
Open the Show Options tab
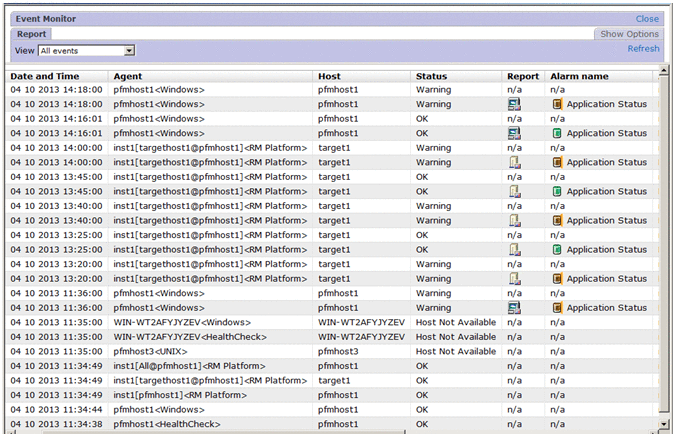[629, 34]
